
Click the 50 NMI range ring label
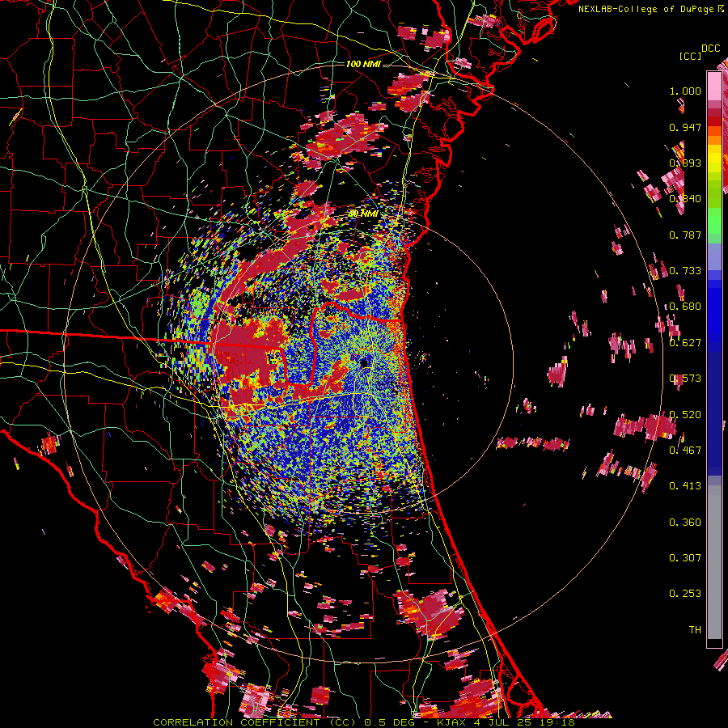364,214
